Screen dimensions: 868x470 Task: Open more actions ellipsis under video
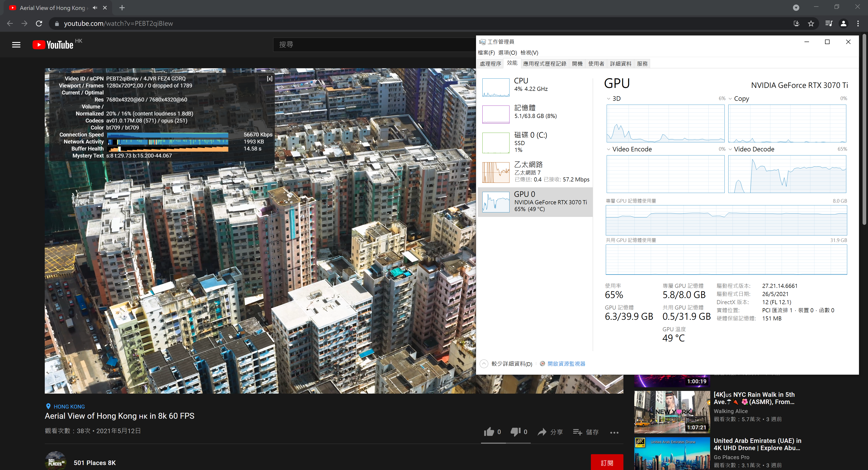[x=614, y=432]
